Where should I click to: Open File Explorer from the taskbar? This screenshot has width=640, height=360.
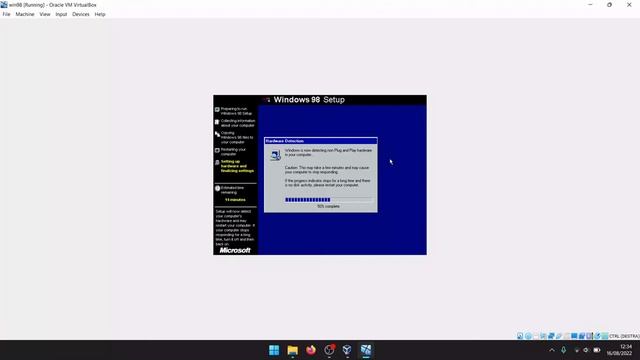pos(293,350)
